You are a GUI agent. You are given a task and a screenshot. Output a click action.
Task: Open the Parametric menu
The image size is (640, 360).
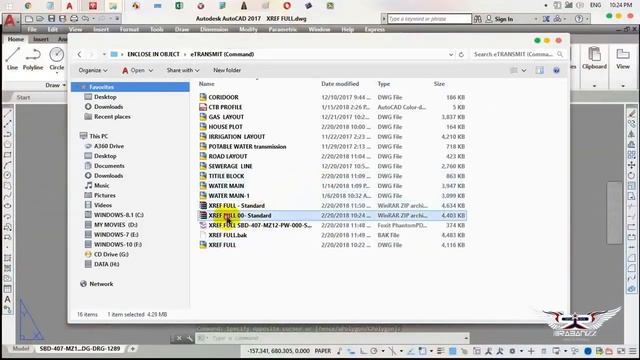pyautogui.click(x=282, y=29)
